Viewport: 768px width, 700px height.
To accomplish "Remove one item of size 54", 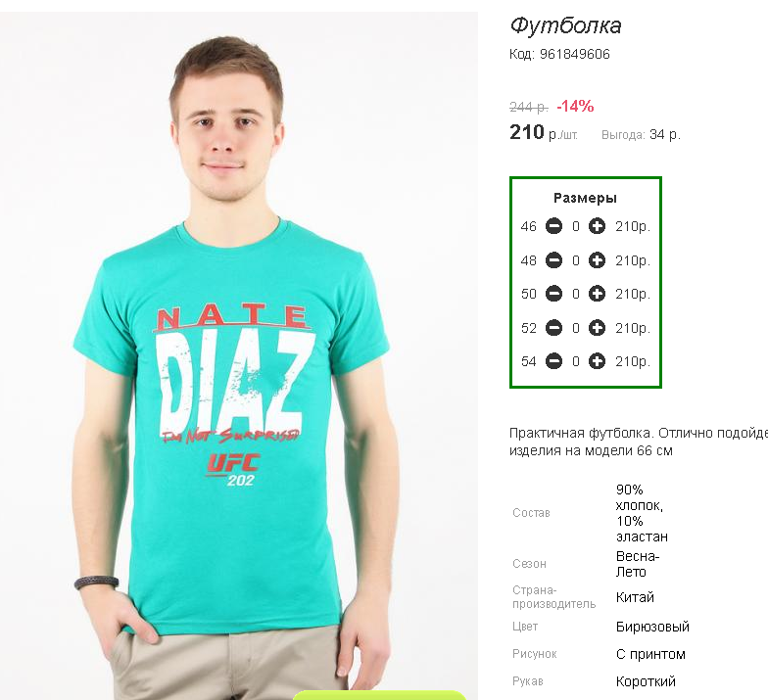I will (554, 361).
